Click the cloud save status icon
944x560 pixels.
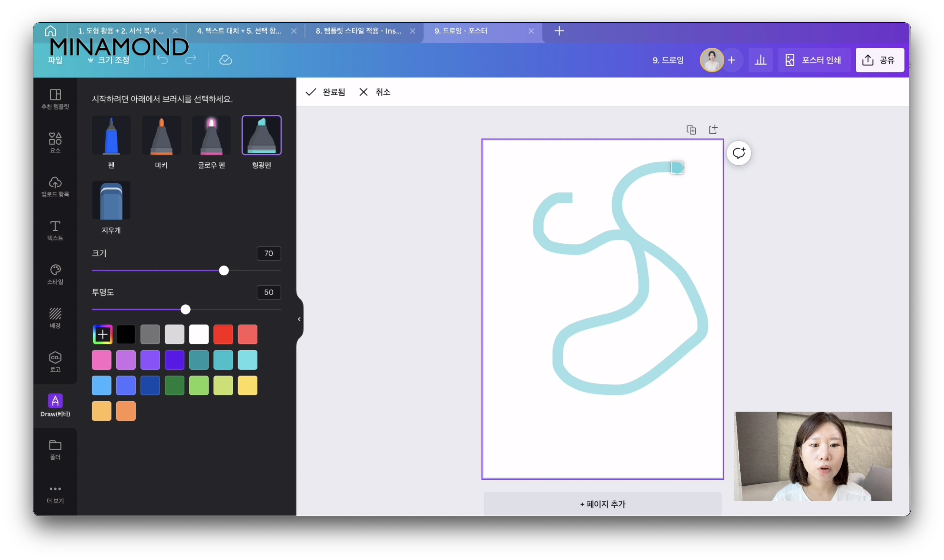(225, 60)
